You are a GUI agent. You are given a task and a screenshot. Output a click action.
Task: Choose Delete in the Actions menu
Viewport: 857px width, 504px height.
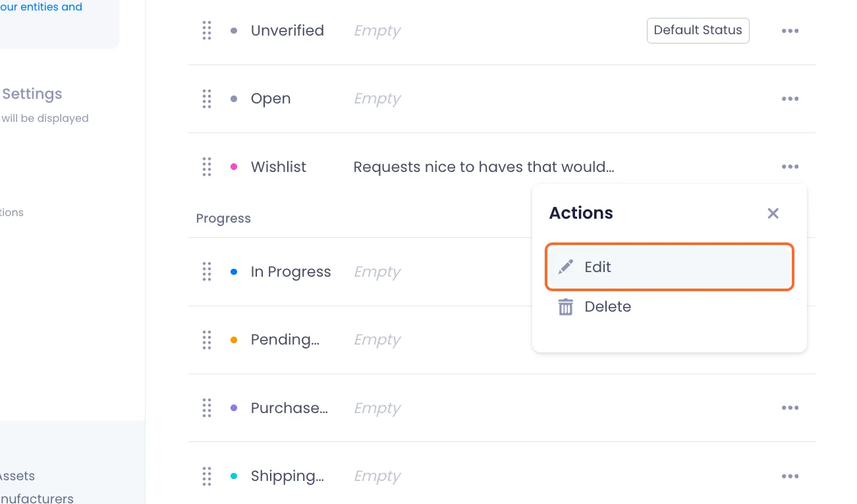pos(669,307)
